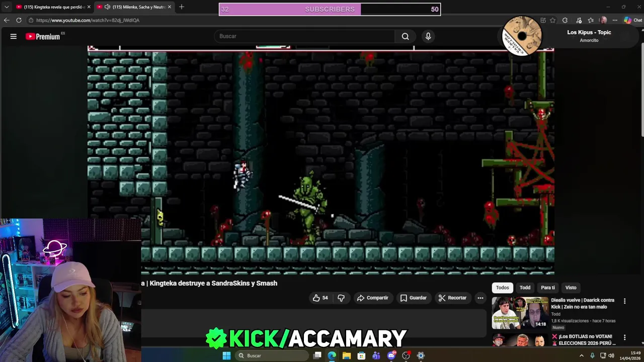
Task: Like the video with thumbs-up button
Action: 320,298
